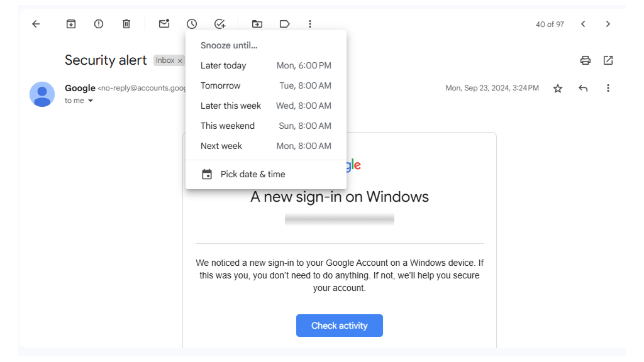Screen dimensions: 644x362
Task: Remove the Inbox label chip
Action: pos(180,61)
